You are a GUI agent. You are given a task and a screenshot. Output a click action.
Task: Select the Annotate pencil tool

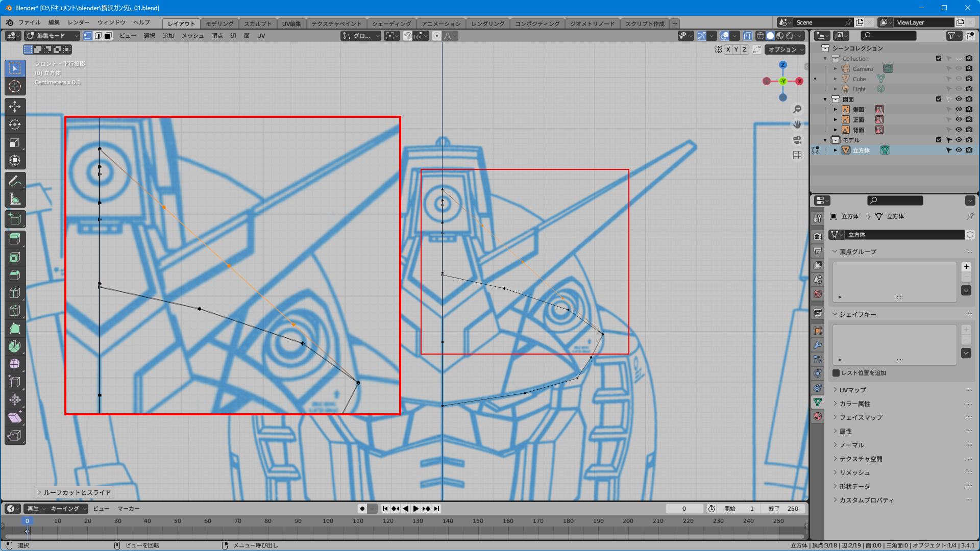(x=15, y=181)
